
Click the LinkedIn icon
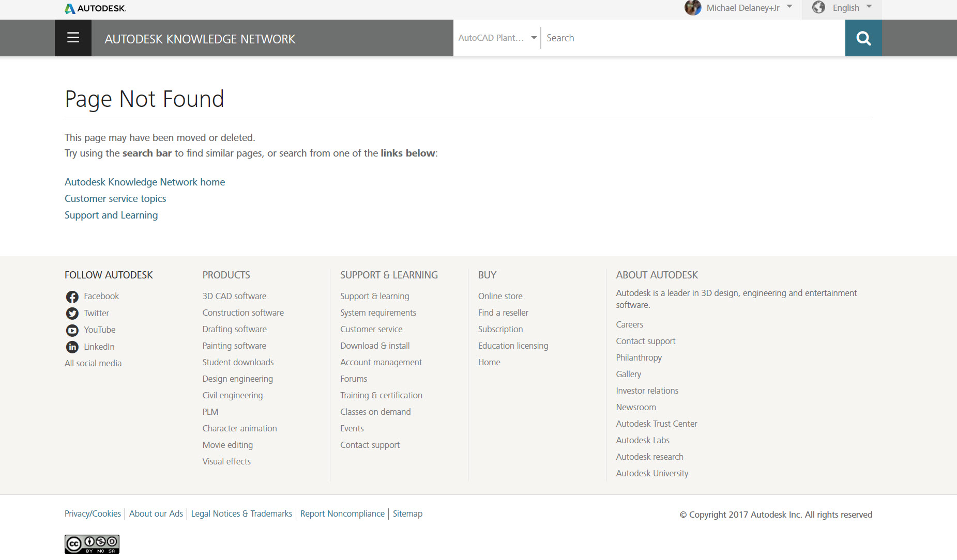tap(72, 347)
